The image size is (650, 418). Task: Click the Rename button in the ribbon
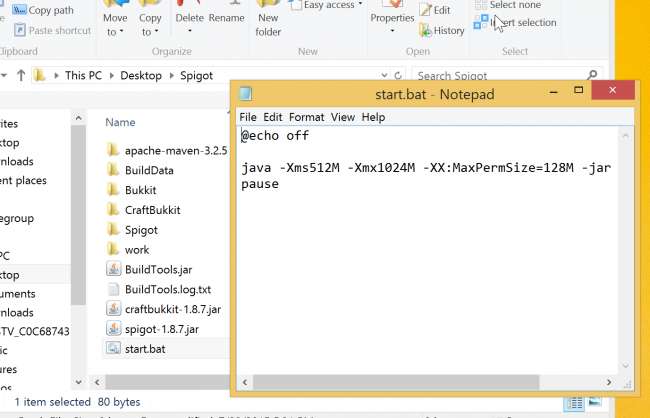(x=226, y=18)
